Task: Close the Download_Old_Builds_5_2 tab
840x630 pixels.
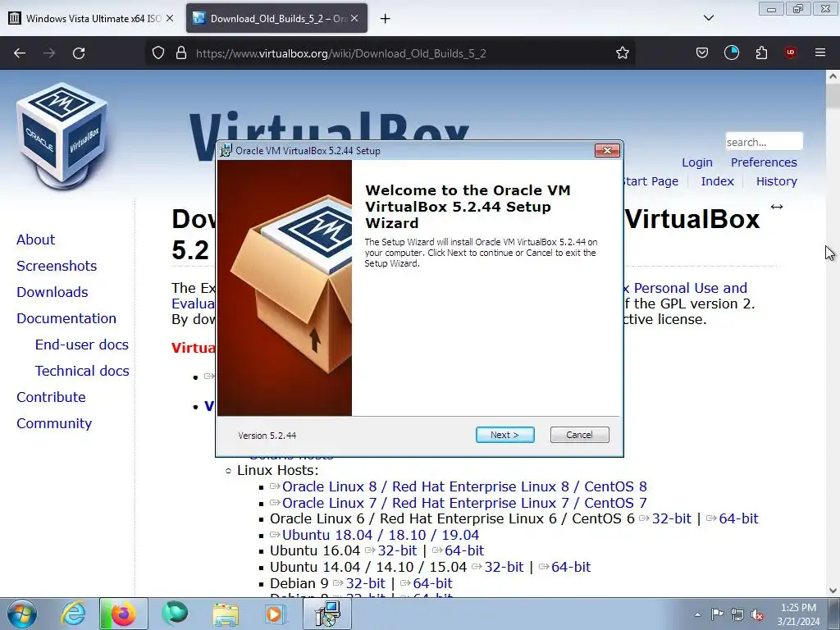Action: (x=354, y=18)
